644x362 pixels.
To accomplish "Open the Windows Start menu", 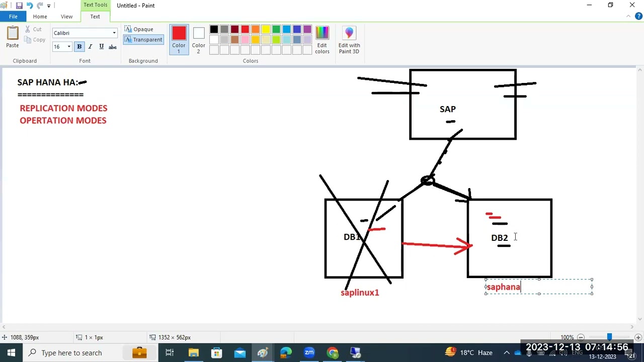I will [x=11, y=353].
